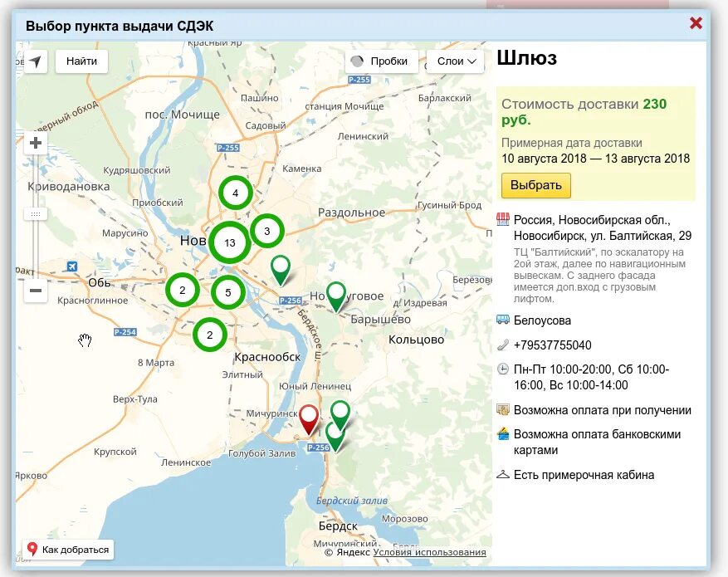Open the cluster marker with 13 points

(230, 242)
